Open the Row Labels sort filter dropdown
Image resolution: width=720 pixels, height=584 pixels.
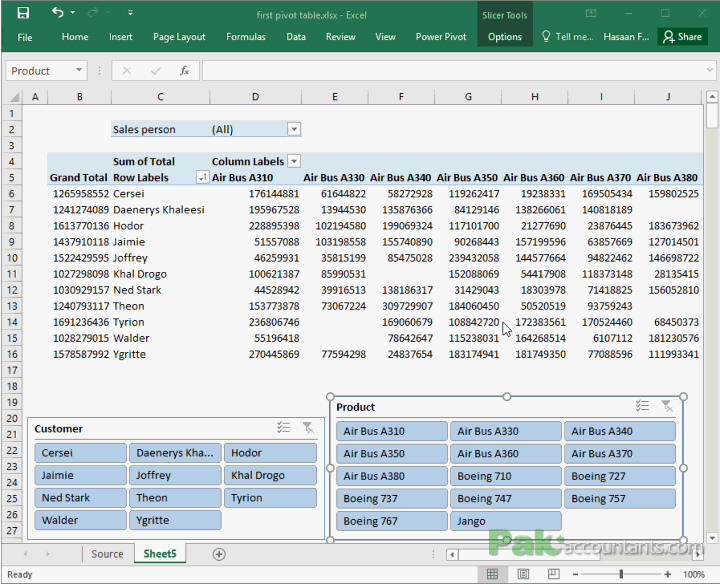(x=202, y=177)
